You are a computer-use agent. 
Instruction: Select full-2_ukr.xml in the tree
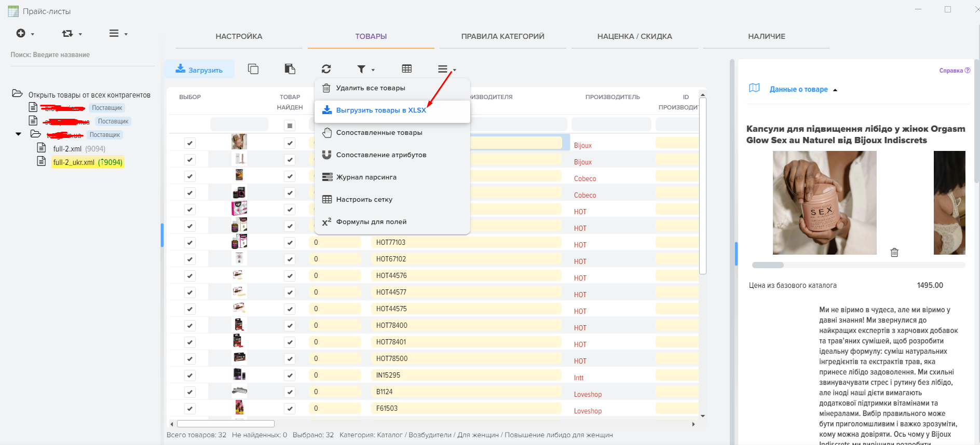click(88, 162)
